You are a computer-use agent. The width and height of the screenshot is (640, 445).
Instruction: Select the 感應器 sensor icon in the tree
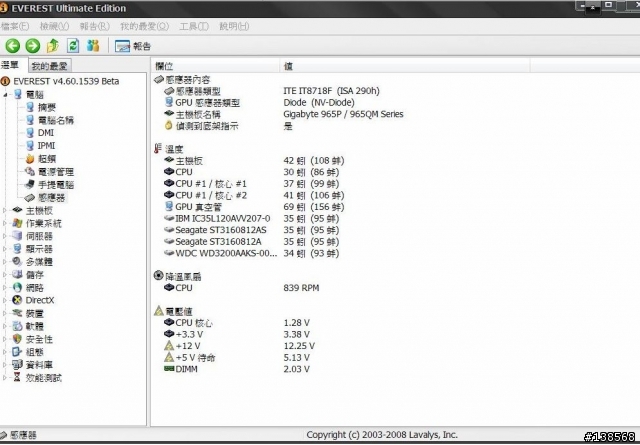pos(30,198)
